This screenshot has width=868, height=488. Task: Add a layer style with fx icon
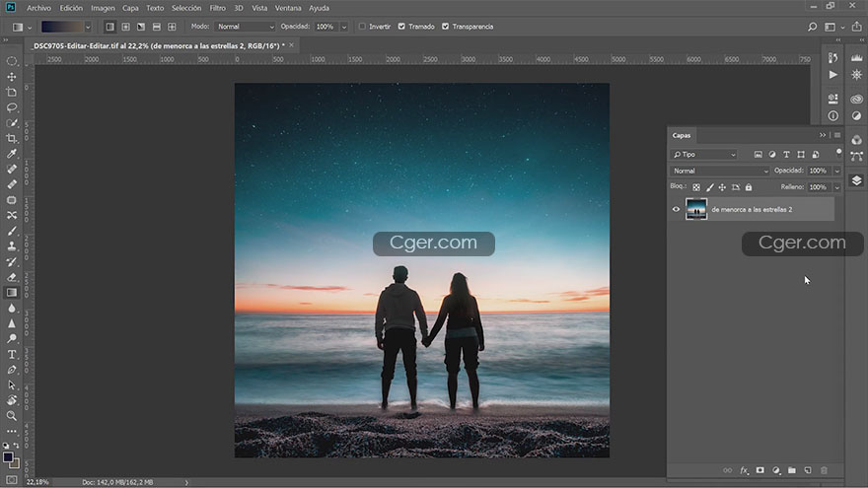point(744,470)
